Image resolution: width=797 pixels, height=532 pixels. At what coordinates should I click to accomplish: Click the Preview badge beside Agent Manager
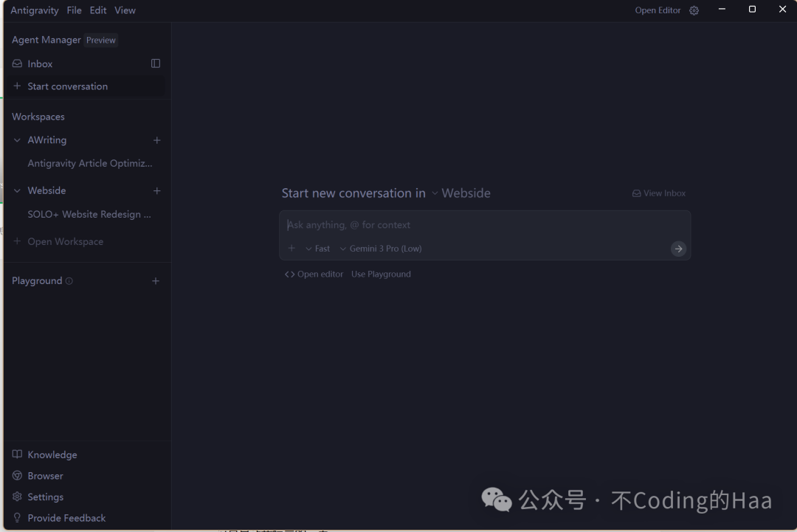point(100,40)
